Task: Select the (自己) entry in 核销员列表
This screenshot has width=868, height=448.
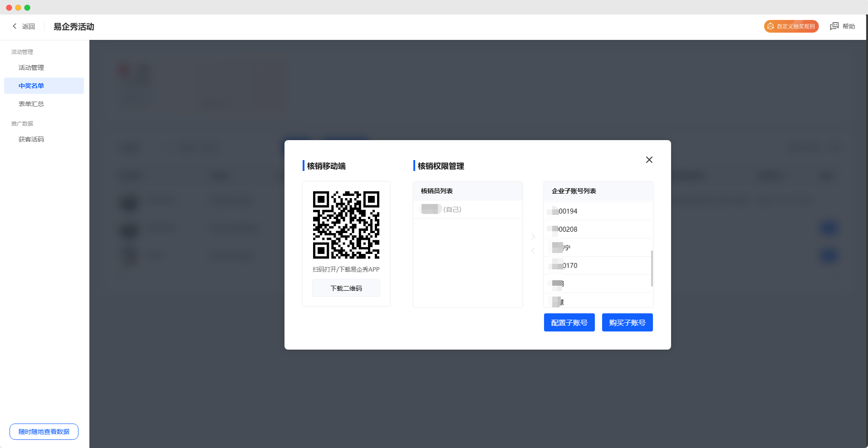Action: pyautogui.click(x=467, y=209)
